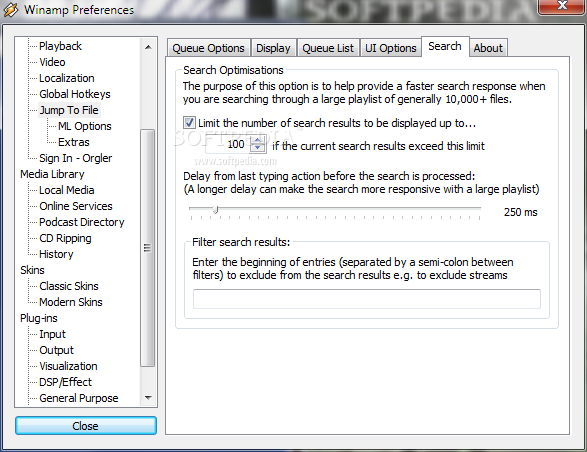Viewport: 587px width, 452px height.
Task: Click the Winamp lightning icon in title bar
Action: click(10, 10)
